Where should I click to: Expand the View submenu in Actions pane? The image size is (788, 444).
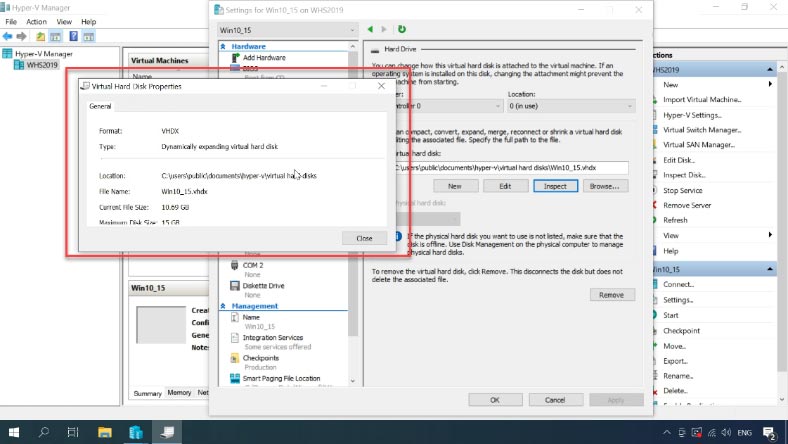[770, 235]
